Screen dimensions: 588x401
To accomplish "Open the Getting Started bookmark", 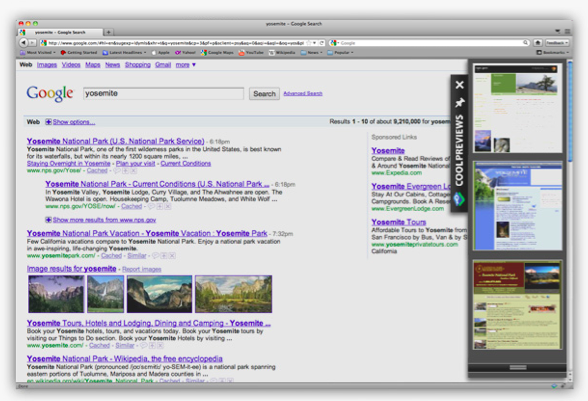I will (x=79, y=53).
